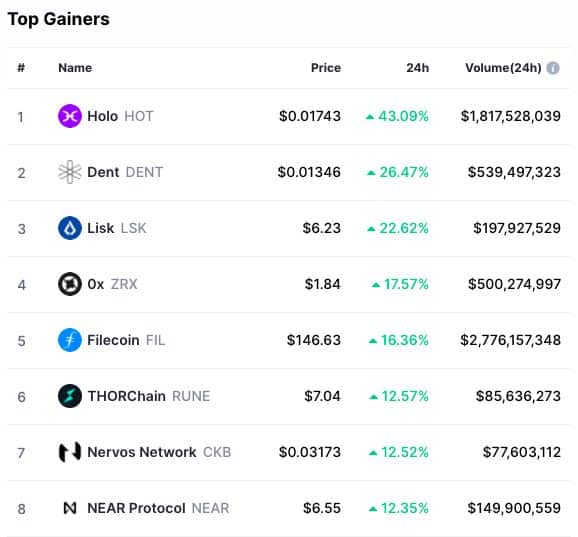
Task: Click the Volume(24h) column header
Action: click(x=503, y=68)
